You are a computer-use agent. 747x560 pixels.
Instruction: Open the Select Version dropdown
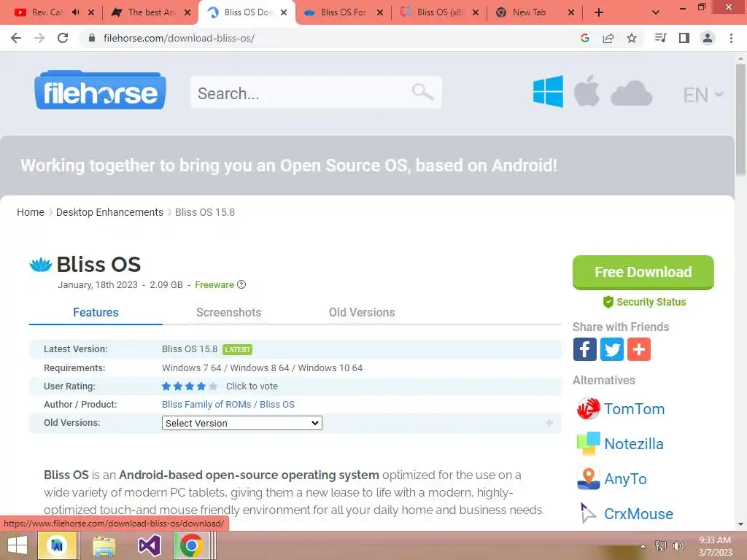(242, 423)
